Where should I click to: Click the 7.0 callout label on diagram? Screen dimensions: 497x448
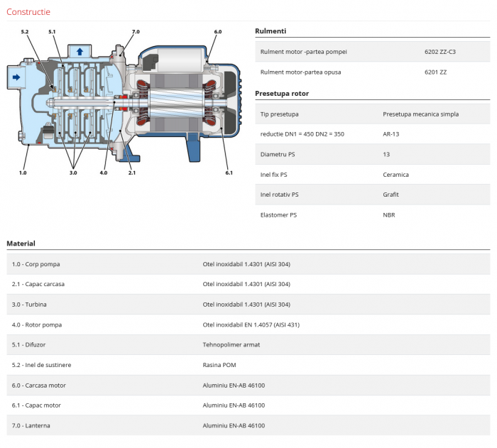[136, 32]
